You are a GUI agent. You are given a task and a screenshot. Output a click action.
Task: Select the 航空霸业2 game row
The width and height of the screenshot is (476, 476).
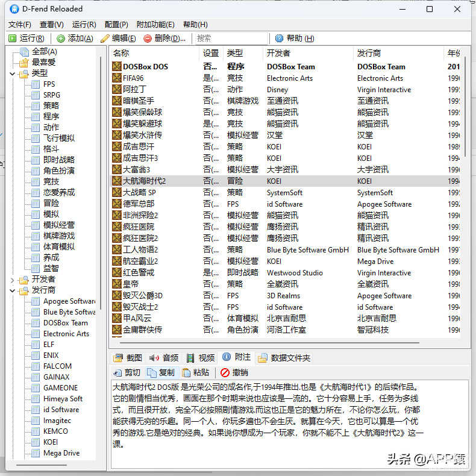[x=285, y=261]
